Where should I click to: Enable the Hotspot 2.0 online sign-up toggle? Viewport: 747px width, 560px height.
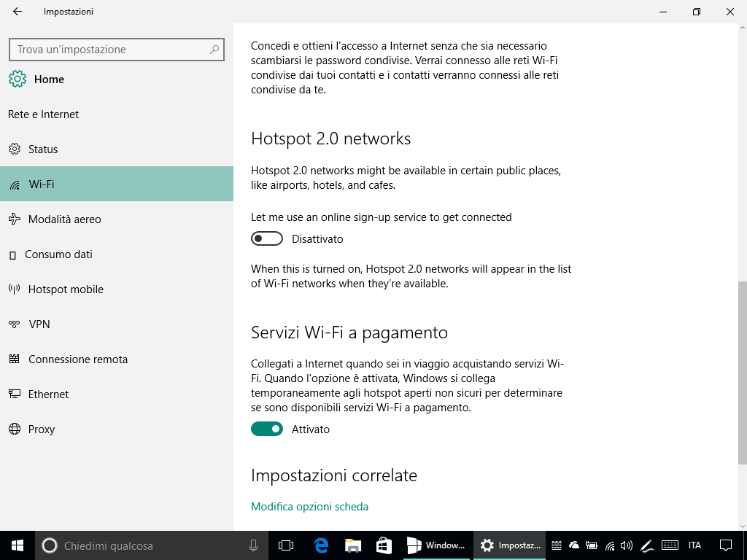coord(267,238)
